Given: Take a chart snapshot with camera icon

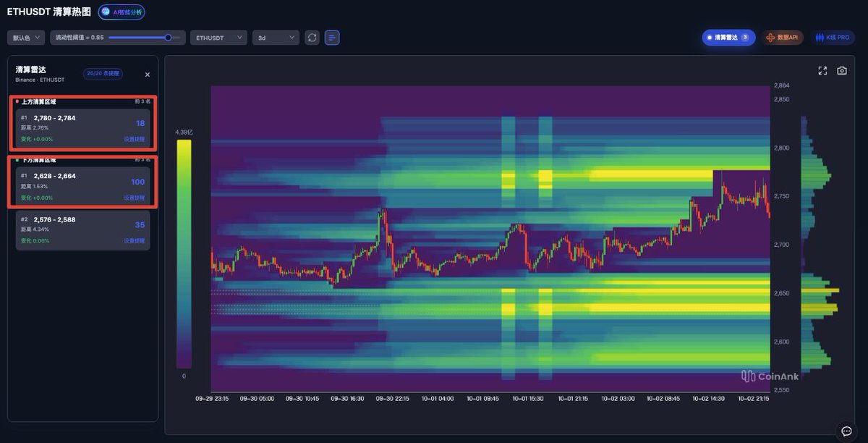Looking at the screenshot, I should point(842,70).
